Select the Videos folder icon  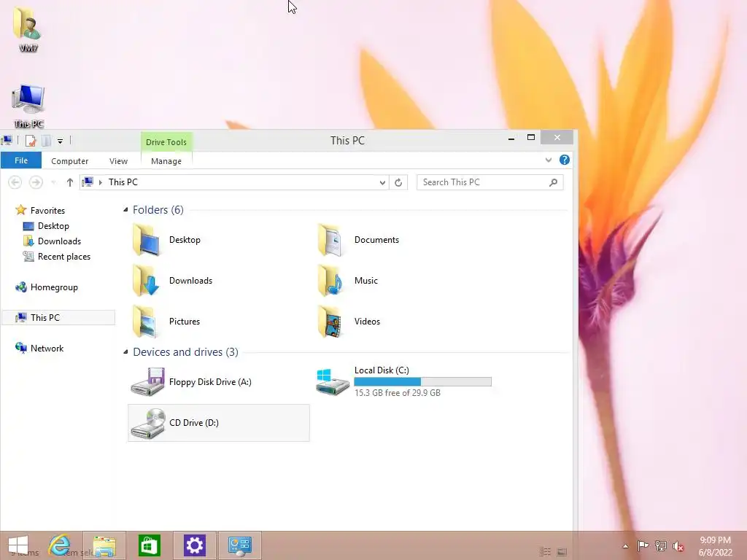330,322
